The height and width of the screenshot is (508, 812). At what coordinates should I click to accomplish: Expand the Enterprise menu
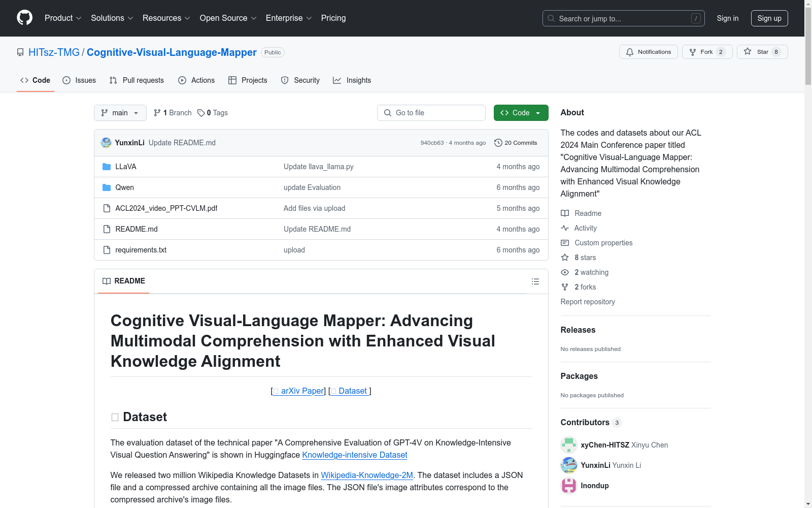point(289,18)
